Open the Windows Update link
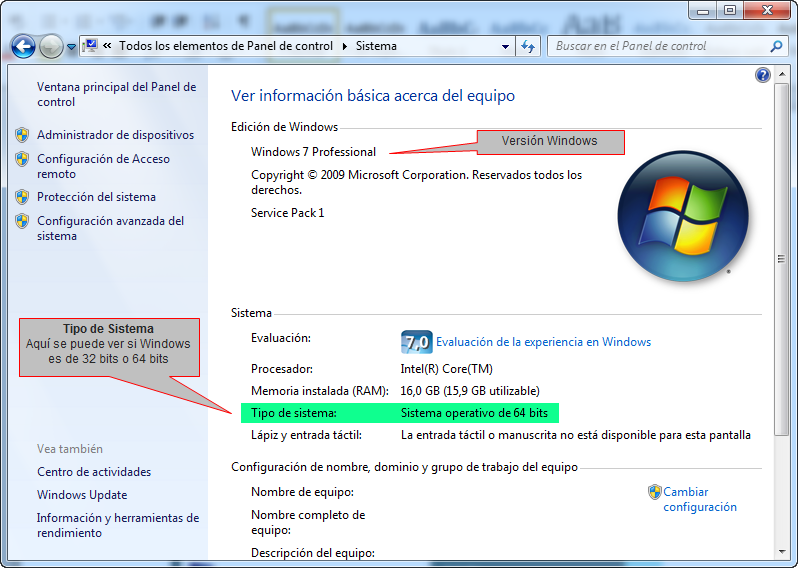Image resolution: width=798 pixels, height=568 pixels. click(x=82, y=495)
